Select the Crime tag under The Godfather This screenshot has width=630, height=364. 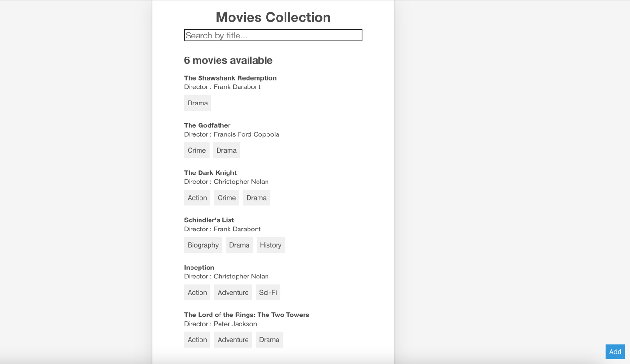pyautogui.click(x=197, y=150)
